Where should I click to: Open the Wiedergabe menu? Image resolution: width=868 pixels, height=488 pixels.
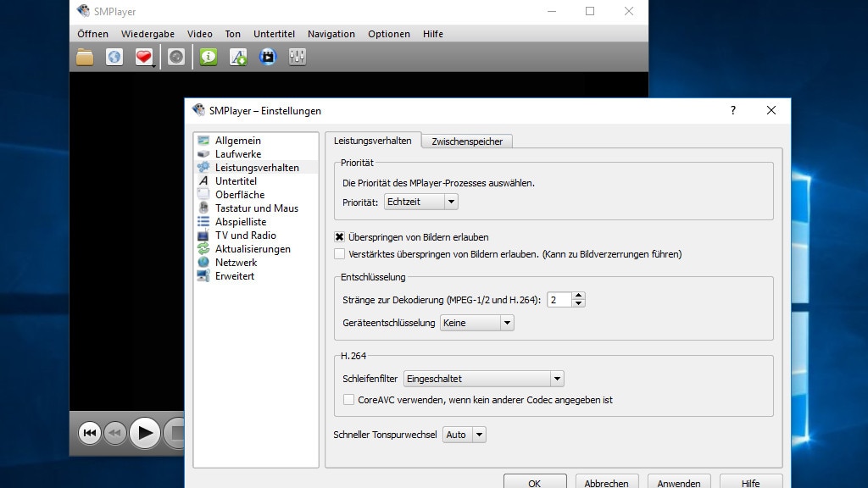147,34
